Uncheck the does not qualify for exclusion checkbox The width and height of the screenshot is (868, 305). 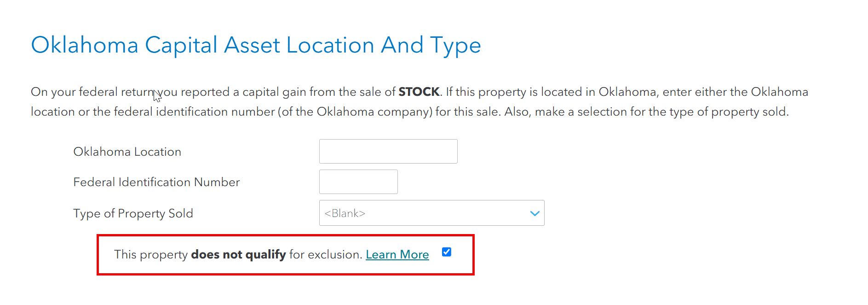pyautogui.click(x=446, y=252)
